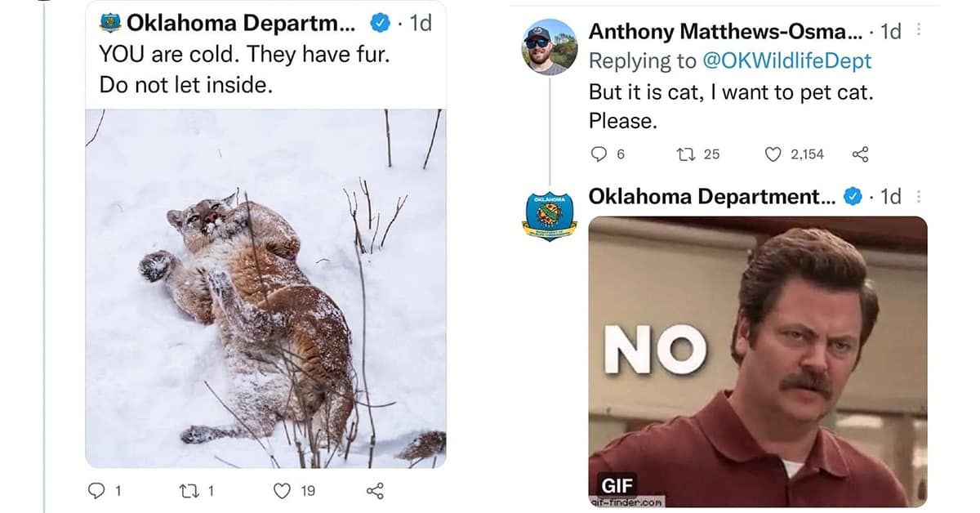Viewport: 980px width, 513px height.
Task: Retweet the cougar snow tweet
Action: [x=186, y=491]
